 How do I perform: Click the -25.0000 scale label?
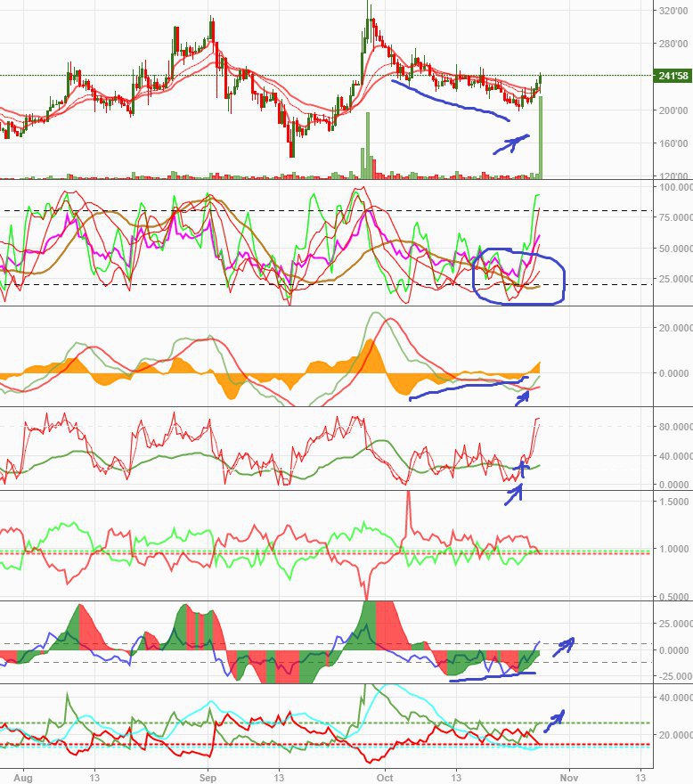(x=675, y=676)
